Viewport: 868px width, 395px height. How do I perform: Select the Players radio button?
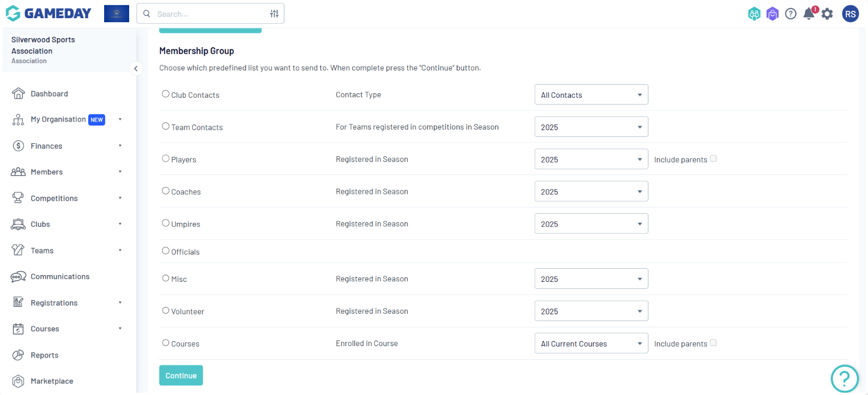pos(166,159)
